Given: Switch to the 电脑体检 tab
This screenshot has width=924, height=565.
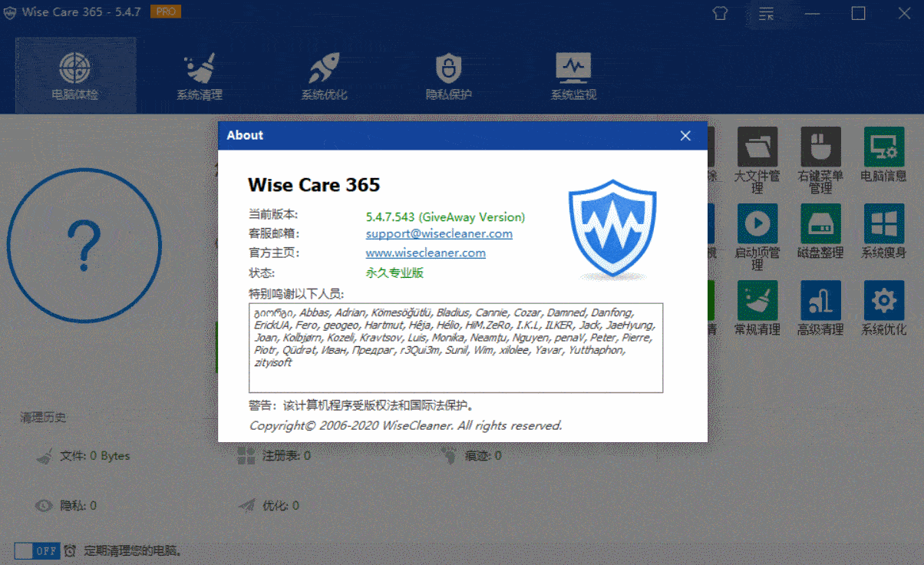Looking at the screenshot, I should (x=75, y=75).
